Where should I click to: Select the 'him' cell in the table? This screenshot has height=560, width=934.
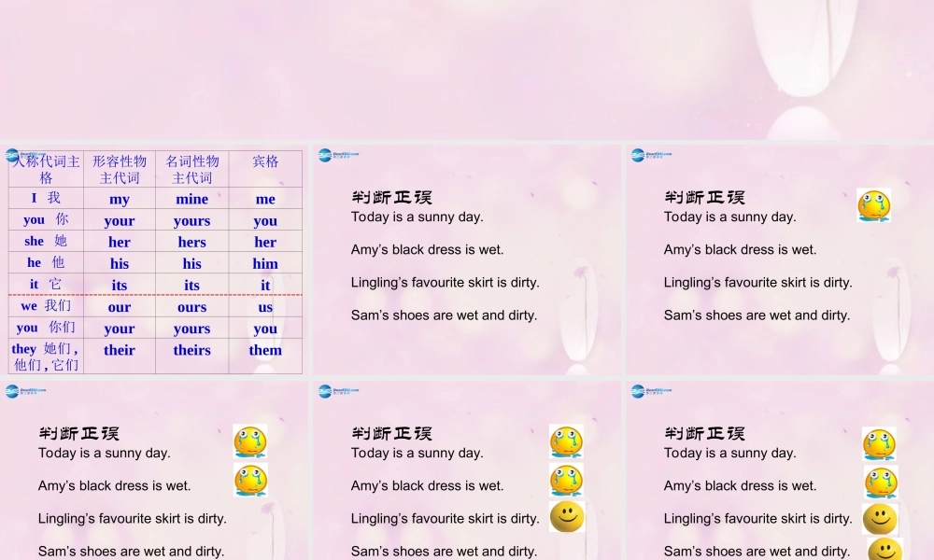coord(265,263)
